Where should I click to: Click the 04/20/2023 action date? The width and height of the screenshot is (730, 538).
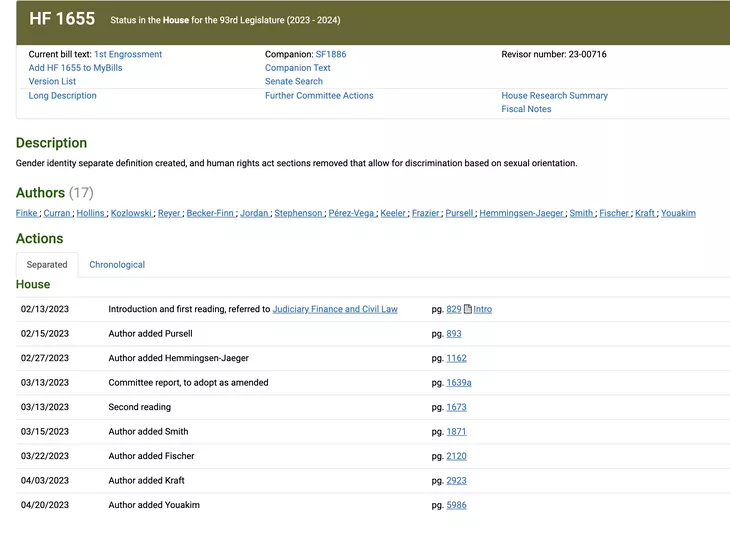(45, 505)
